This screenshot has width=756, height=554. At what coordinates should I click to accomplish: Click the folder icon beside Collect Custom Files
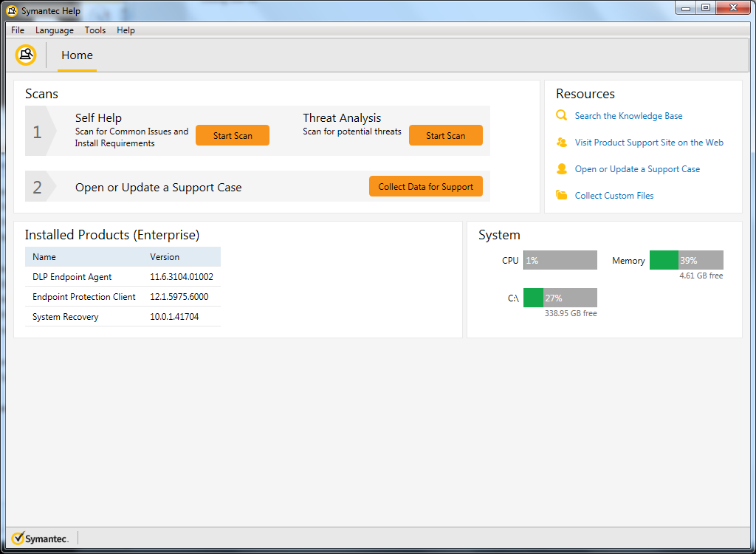tap(561, 195)
